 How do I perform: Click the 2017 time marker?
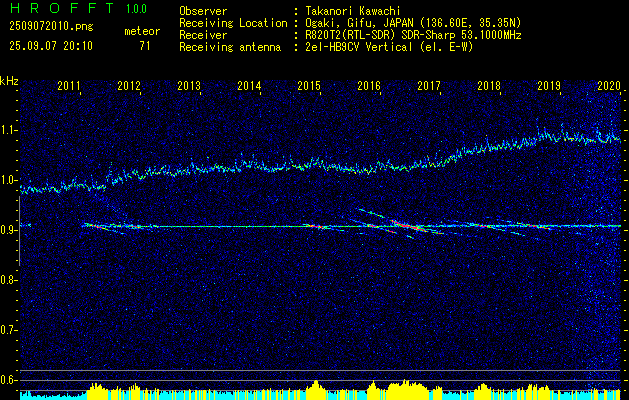(x=429, y=85)
